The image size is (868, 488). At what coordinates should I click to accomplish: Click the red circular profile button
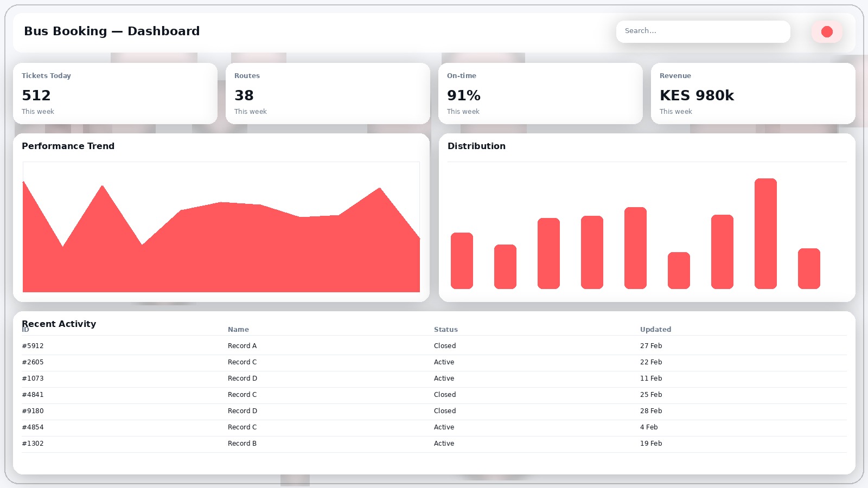(827, 32)
